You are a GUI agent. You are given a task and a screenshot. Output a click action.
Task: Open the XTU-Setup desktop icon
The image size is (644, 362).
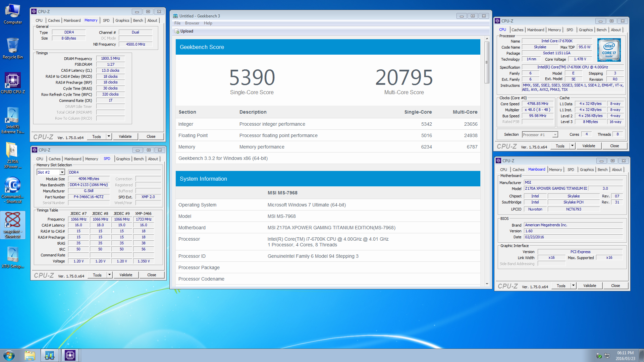point(13,258)
